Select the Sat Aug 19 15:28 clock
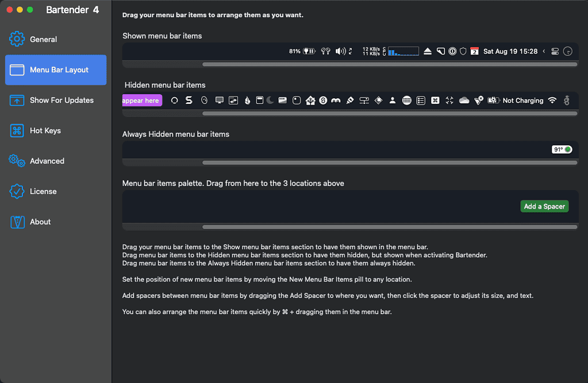Viewport: 588px width, 383px height. [510, 51]
